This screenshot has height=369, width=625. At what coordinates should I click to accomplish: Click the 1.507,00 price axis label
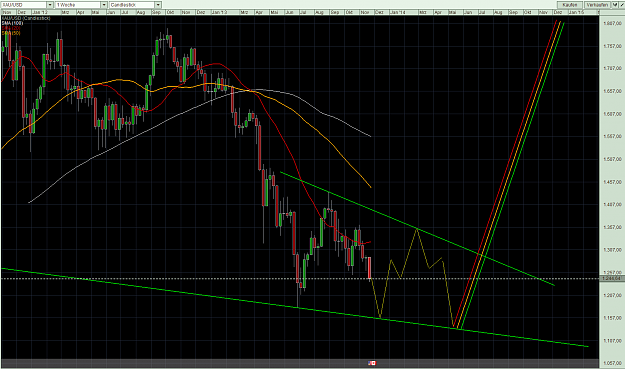612,159
